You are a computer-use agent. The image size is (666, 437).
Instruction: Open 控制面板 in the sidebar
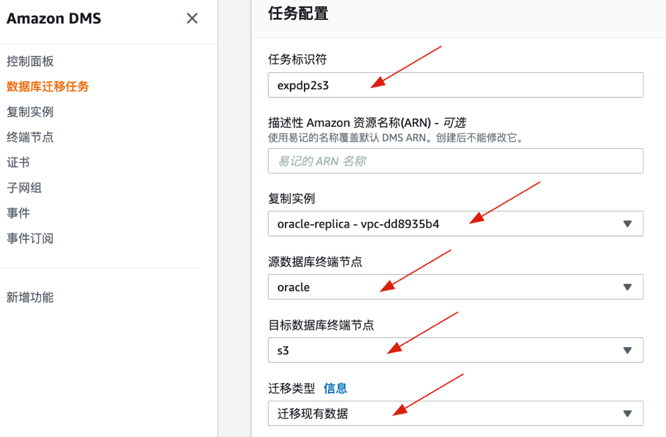point(30,61)
